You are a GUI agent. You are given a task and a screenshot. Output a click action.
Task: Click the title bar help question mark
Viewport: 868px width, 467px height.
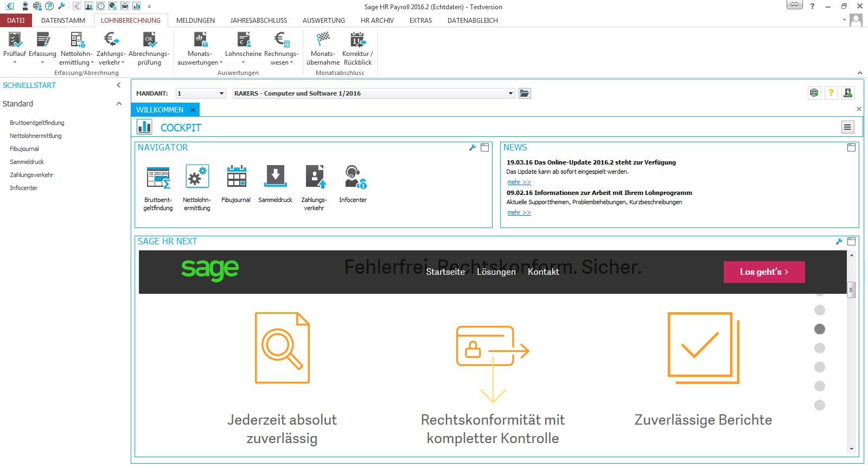[x=812, y=6]
